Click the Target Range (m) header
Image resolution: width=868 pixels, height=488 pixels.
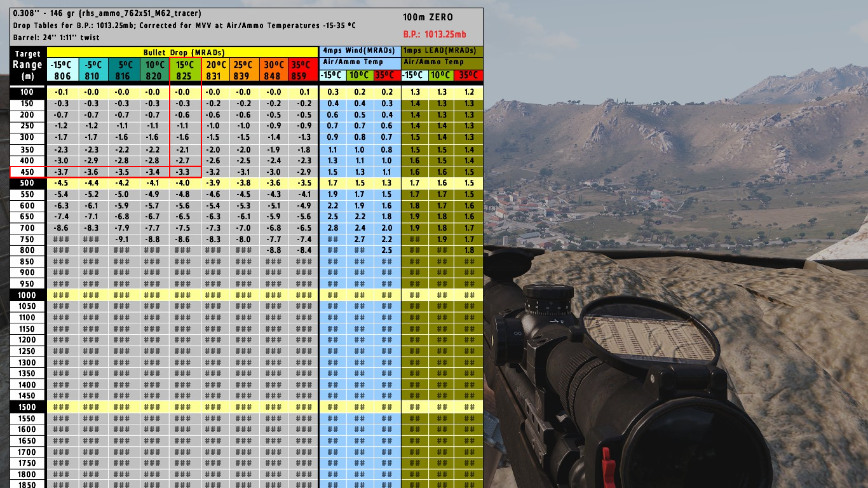tap(27, 65)
